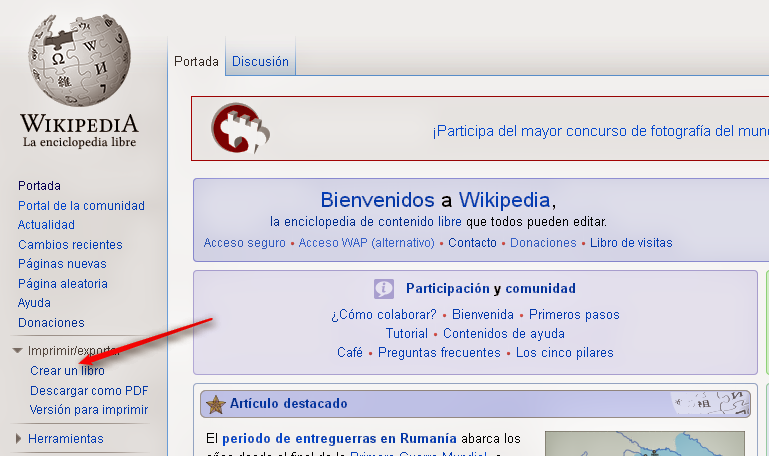Open periodo de entreguerras en Rumanía article
Viewport: 769px width, 456px height.
point(339,438)
